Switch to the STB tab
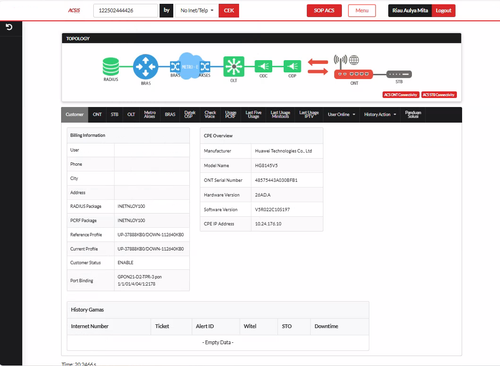Image resolution: width=500 pixels, height=366 pixels. [114, 114]
